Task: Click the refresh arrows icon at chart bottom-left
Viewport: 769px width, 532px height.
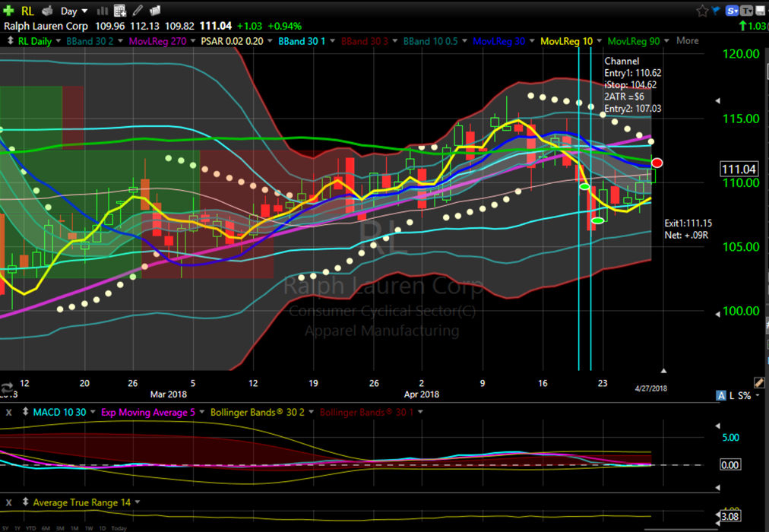Action: point(6,388)
